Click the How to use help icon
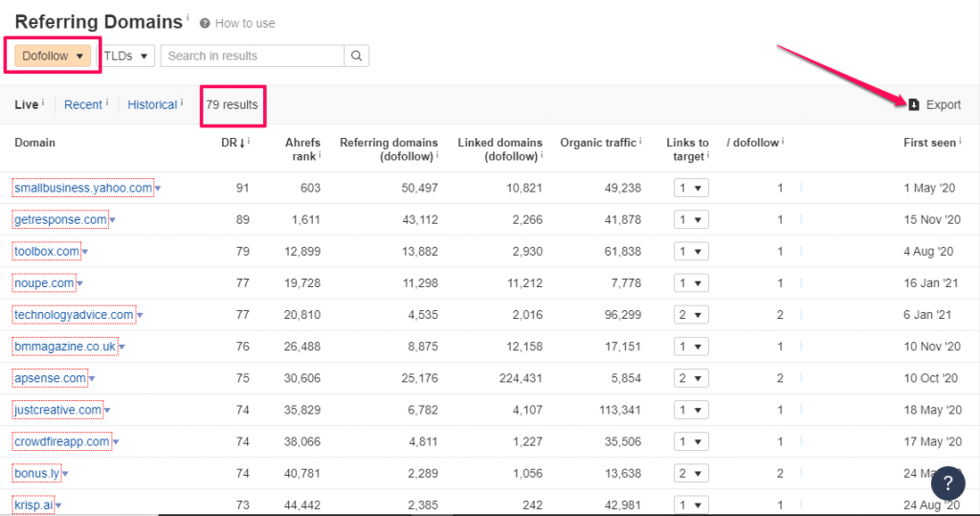 [205, 23]
